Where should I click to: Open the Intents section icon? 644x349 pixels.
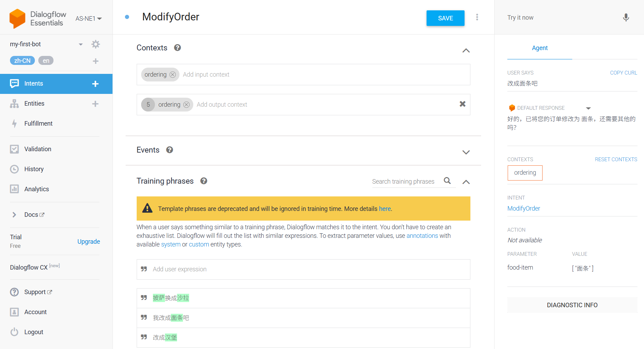[x=14, y=84]
